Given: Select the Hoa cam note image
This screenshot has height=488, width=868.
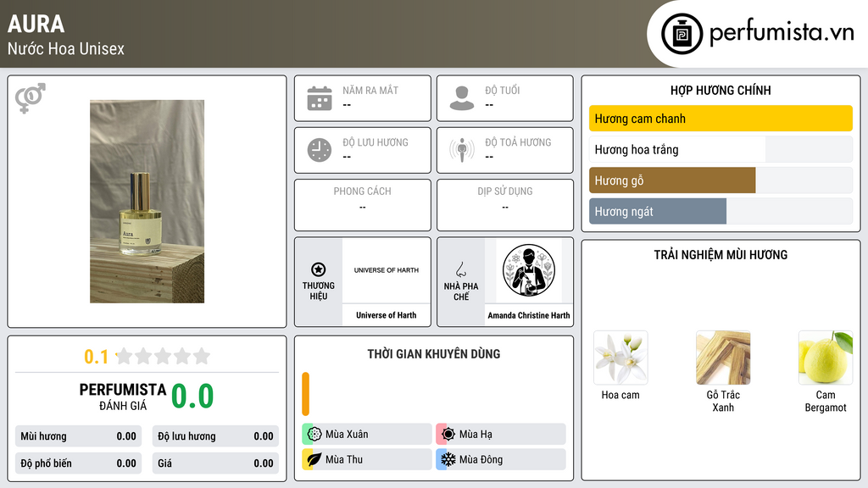Looking at the screenshot, I should 620,358.
